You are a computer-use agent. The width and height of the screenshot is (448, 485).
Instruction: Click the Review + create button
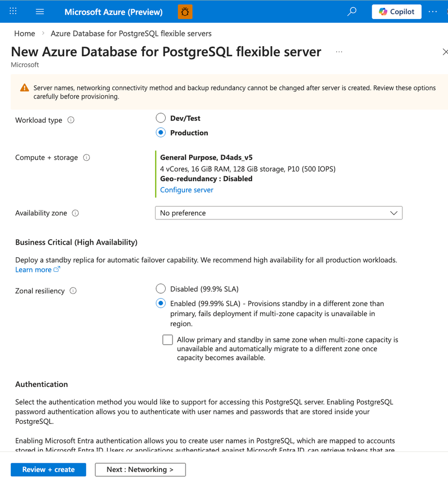click(49, 469)
